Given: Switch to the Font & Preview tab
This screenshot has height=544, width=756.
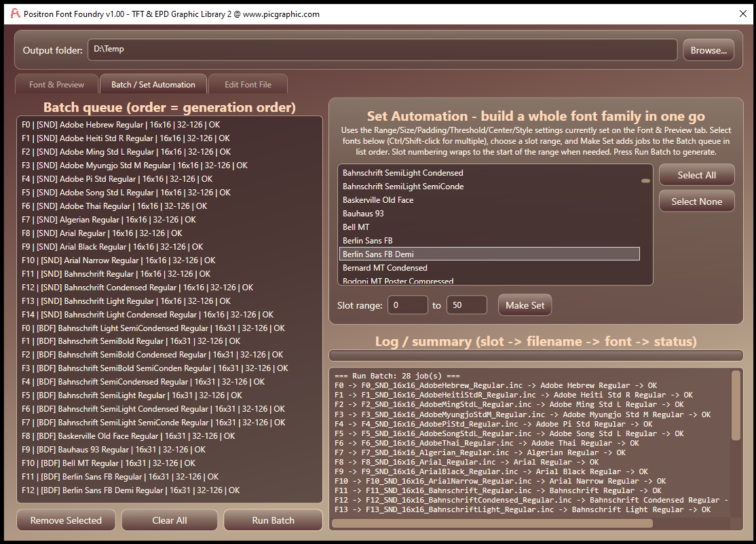Looking at the screenshot, I should [x=56, y=84].
